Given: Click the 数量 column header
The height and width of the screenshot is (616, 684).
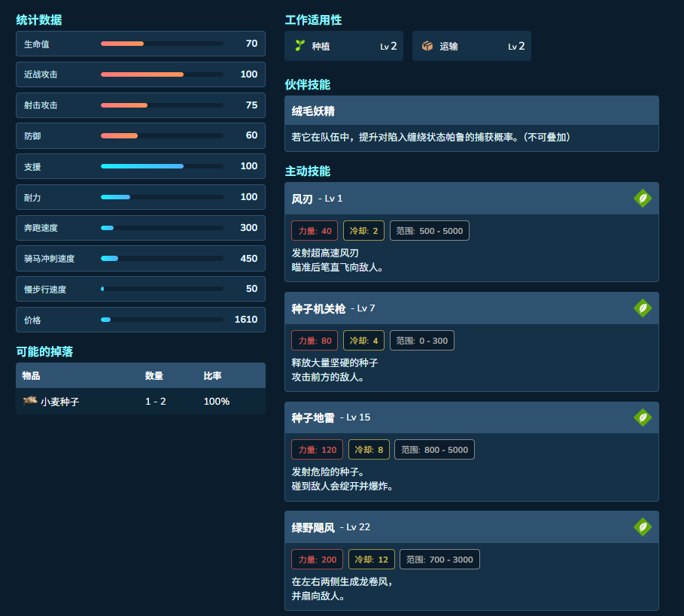Looking at the screenshot, I should (154, 376).
